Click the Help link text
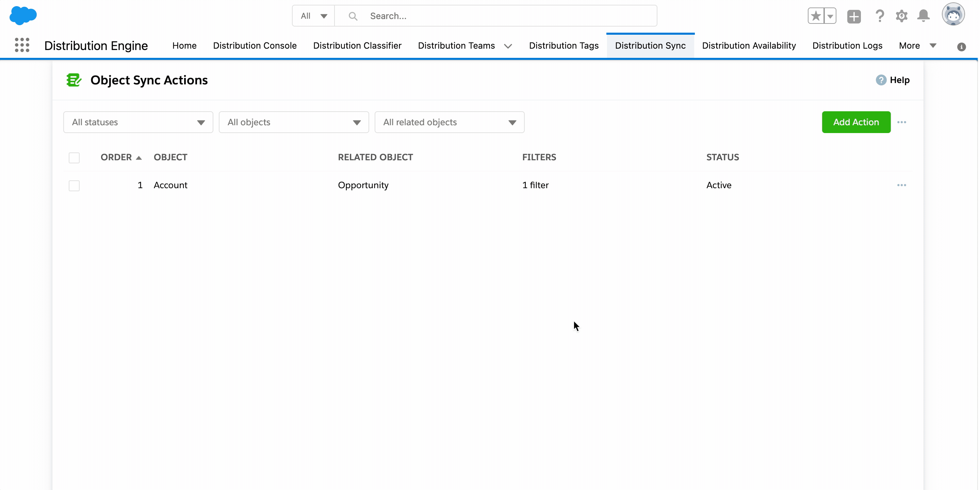 pos(899,80)
